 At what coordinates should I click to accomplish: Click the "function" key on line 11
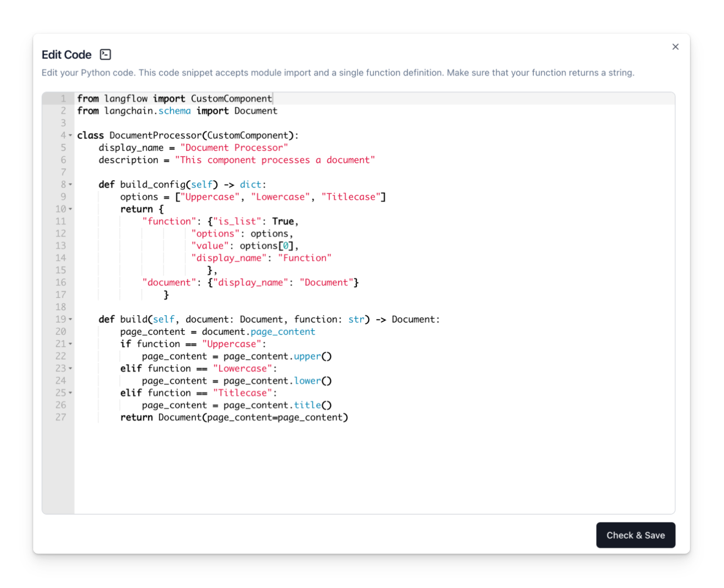coord(170,222)
